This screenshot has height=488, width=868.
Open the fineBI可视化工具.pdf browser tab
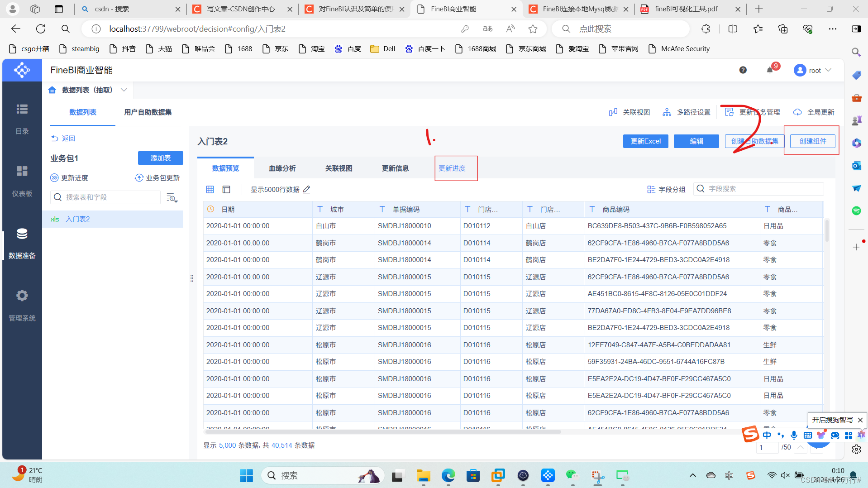coord(690,9)
